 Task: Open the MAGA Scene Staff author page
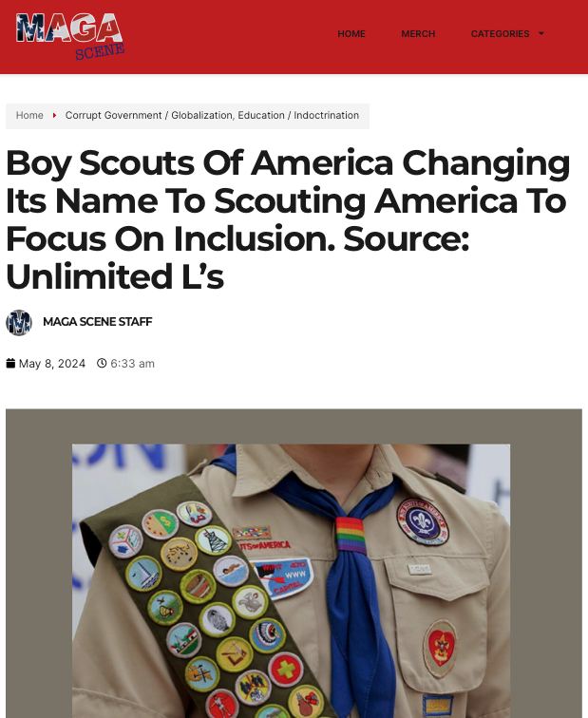(98, 322)
